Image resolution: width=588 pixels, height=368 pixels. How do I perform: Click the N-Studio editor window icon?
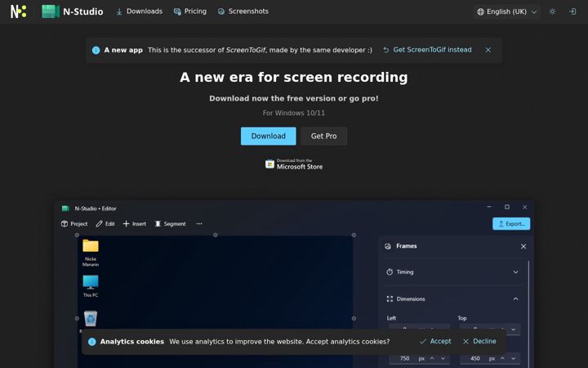tap(65, 209)
